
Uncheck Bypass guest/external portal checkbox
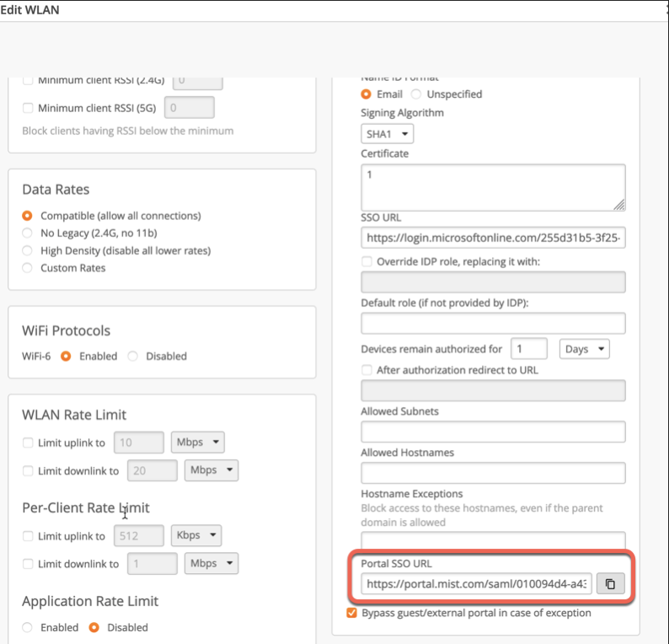pyautogui.click(x=352, y=613)
